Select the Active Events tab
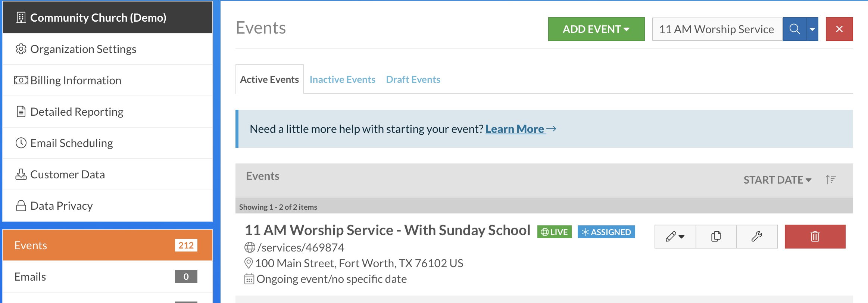868x303 pixels. coord(269,79)
